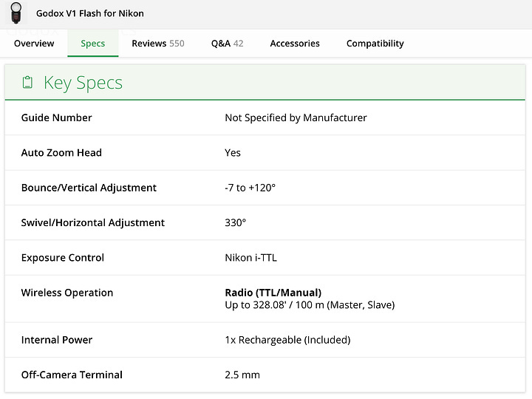The width and height of the screenshot is (532, 399).
Task: Select the Off-Camera Terminal label
Action: pos(72,375)
